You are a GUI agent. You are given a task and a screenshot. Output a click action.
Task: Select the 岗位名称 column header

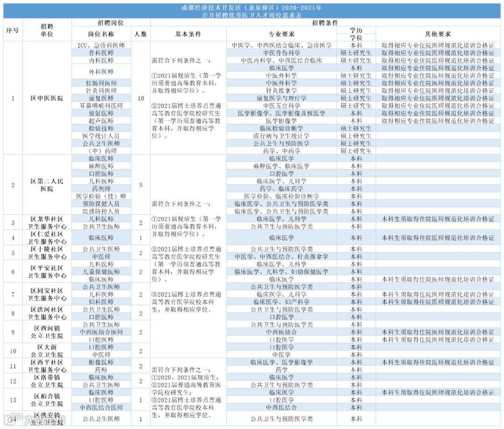(x=101, y=34)
